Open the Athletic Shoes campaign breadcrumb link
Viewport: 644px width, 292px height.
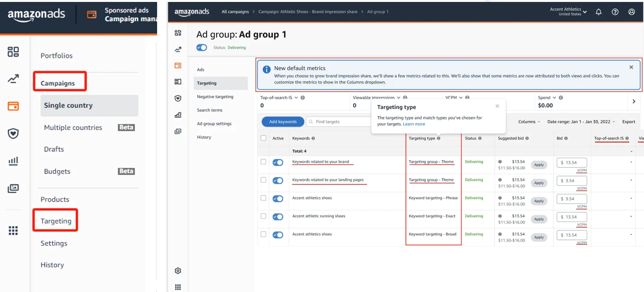click(x=308, y=12)
